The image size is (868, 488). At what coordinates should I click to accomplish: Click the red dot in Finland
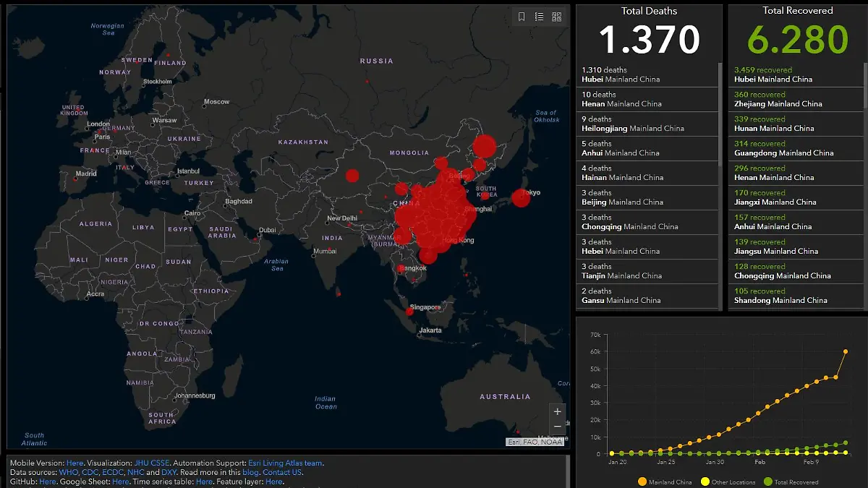pyautogui.click(x=167, y=56)
